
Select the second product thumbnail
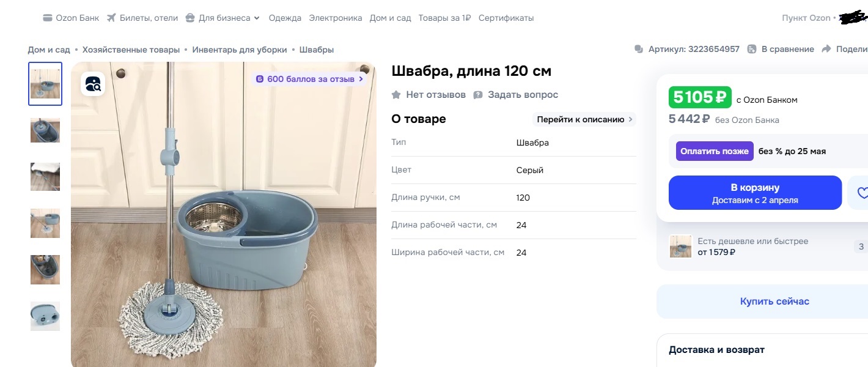coord(45,130)
